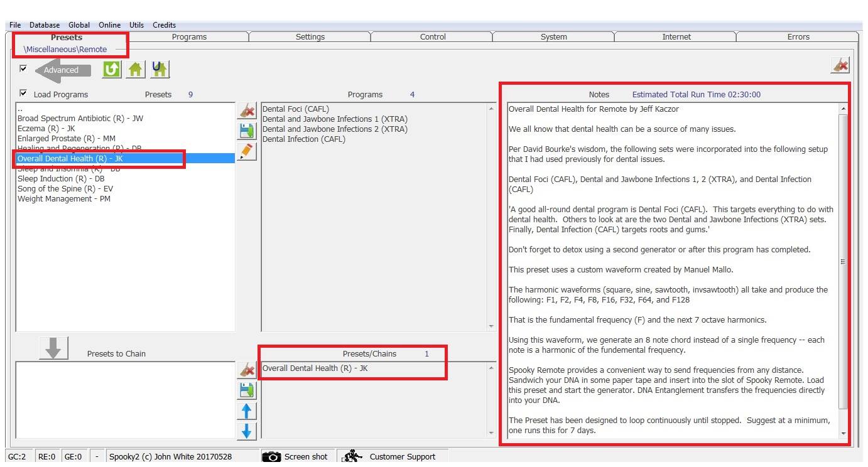This screenshot has height=467, width=868.
Task: Select Sleep Induction (R) - DB preset
Action: coord(125,178)
